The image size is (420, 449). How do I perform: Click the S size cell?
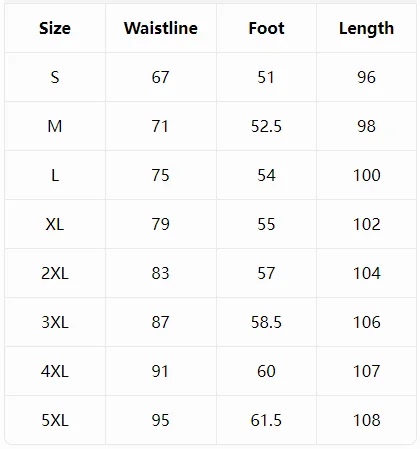point(55,77)
